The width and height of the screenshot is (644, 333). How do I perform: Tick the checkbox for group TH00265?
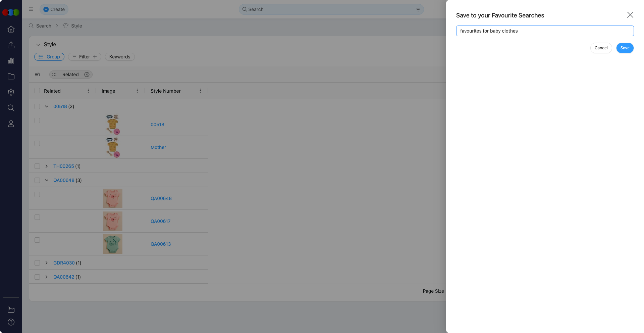coord(37,166)
